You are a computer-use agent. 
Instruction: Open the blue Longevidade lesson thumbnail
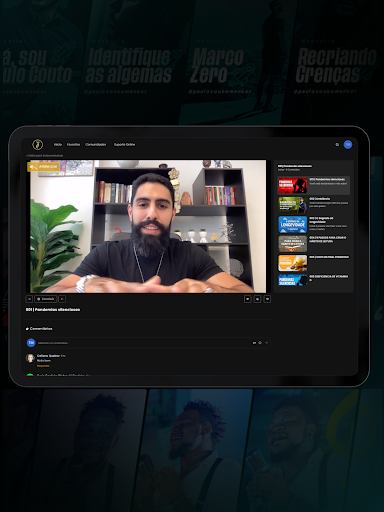(x=293, y=224)
